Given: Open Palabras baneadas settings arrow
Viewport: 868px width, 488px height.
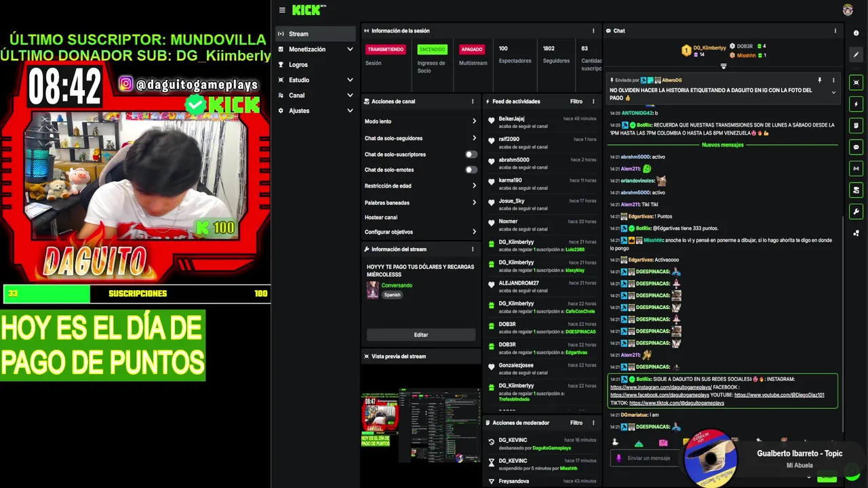Looking at the screenshot, I should pyautogui.click(x=474, y=203).
